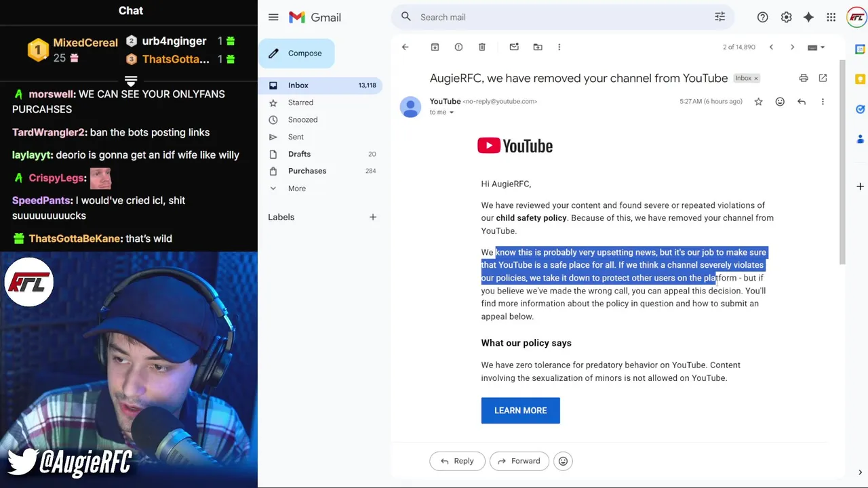The width and height of the screenshot is (868, 488).
Task: Hide side panel chevron bottom right
Action: 860,472
